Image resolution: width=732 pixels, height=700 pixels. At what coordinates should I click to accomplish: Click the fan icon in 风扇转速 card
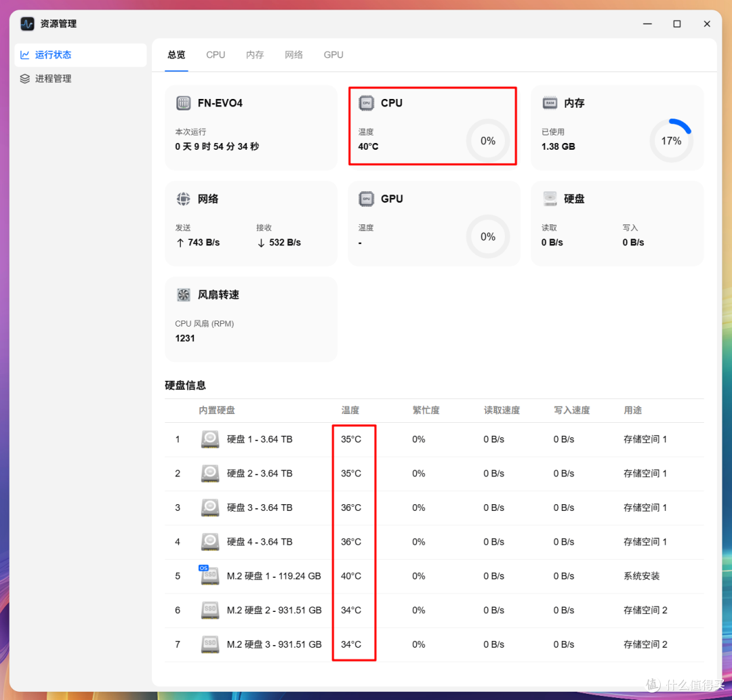(183, 295)
